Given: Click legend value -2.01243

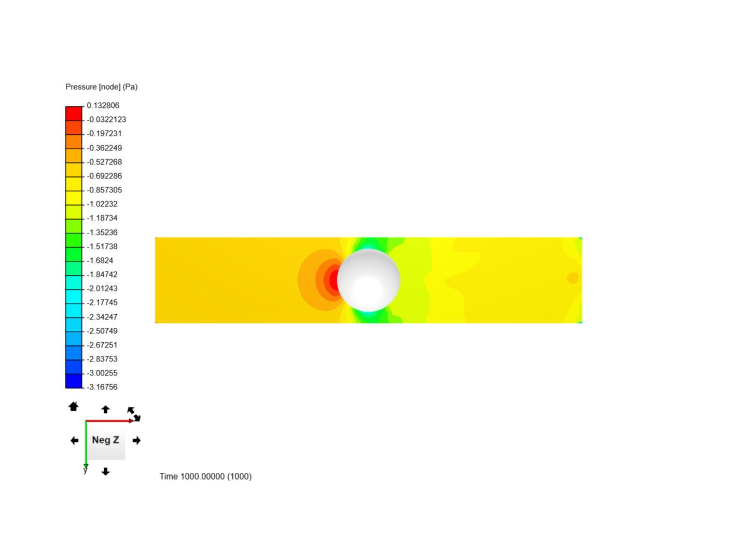Looking at the screenshot, I should click(x=102, y=288).
